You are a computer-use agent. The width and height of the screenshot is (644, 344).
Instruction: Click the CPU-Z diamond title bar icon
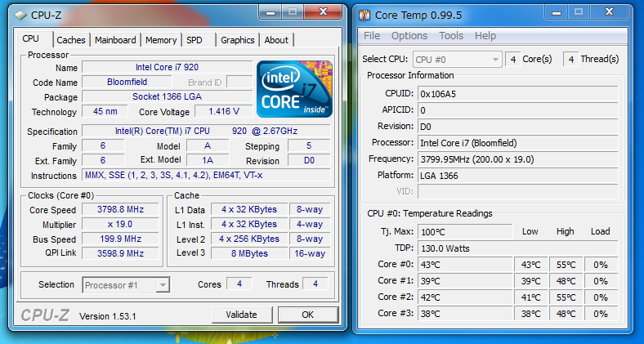[20, 16]
